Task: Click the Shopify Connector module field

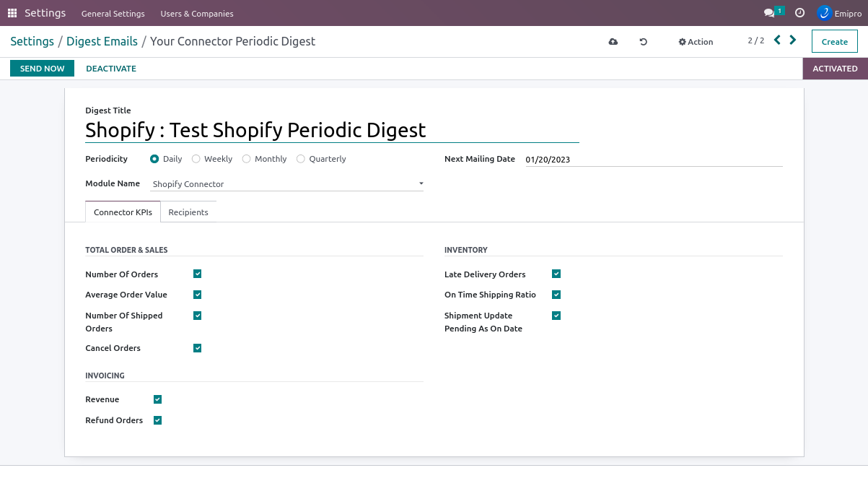Action: coord(287,184)
